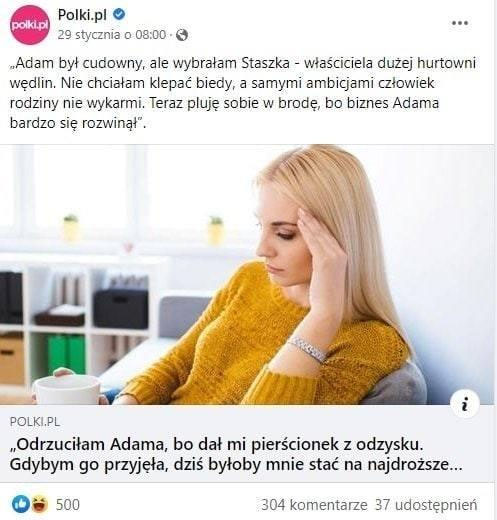The height and width of the screenshot is (520, 497).
Task: Click the "29 stycznia o 08:00" timestamp
Action: (112, 35)
